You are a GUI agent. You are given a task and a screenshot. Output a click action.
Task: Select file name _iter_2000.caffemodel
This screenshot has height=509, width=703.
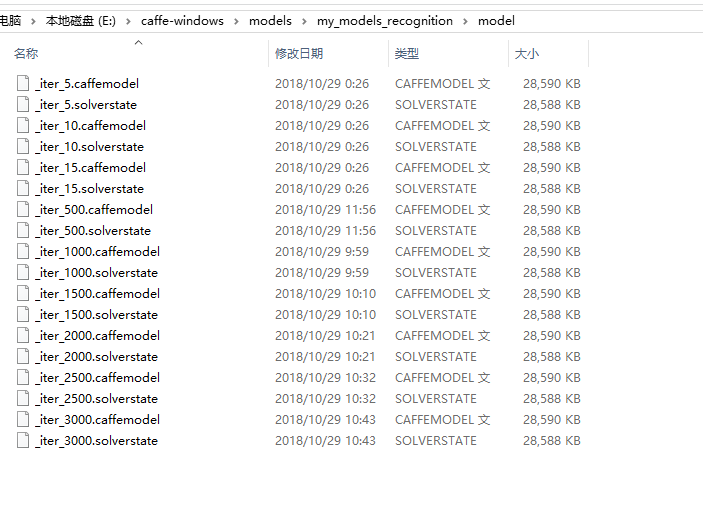(x=98, y=336)
